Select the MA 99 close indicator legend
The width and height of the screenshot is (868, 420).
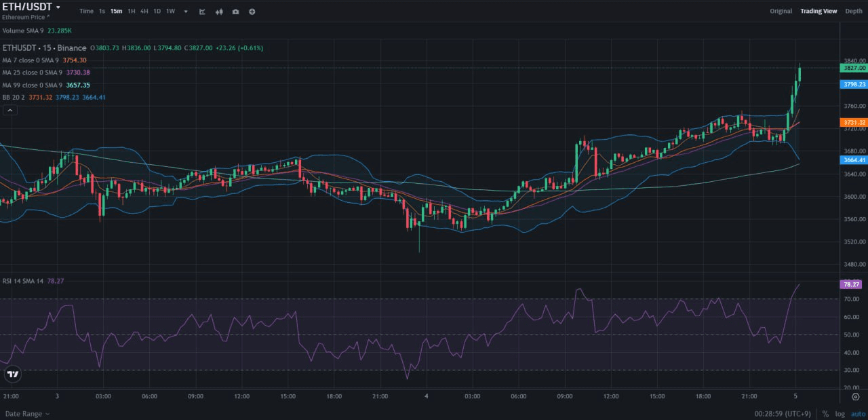click(x=32, y=85)
